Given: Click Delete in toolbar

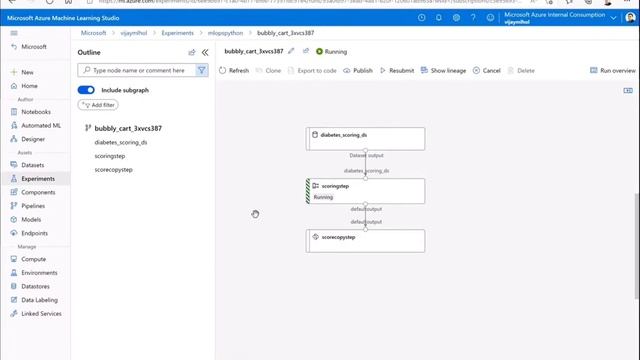Looking at the screenshot, I should [521, 71].
